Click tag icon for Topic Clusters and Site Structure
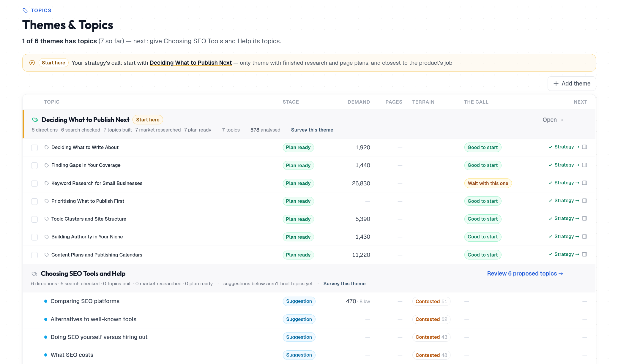The width and height of the screenshot is (618, 364). click(47, 219)
